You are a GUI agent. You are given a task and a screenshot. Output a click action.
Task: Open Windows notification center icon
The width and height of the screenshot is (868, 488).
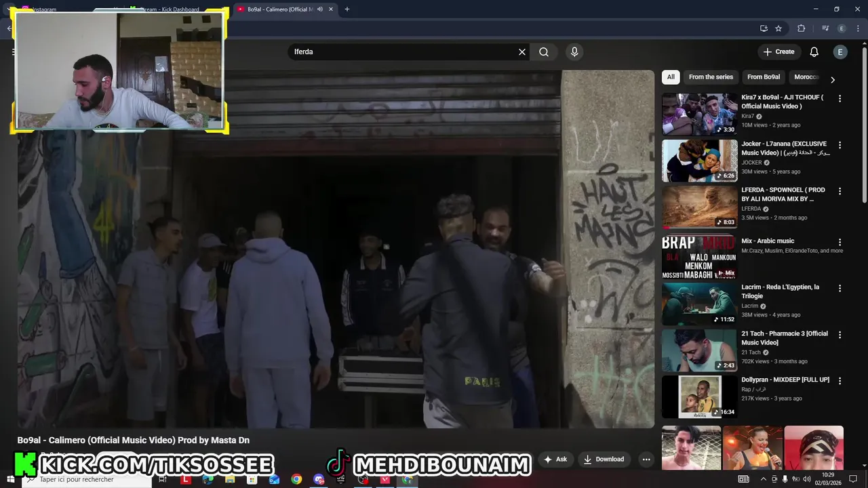click(x=853, y=479)
